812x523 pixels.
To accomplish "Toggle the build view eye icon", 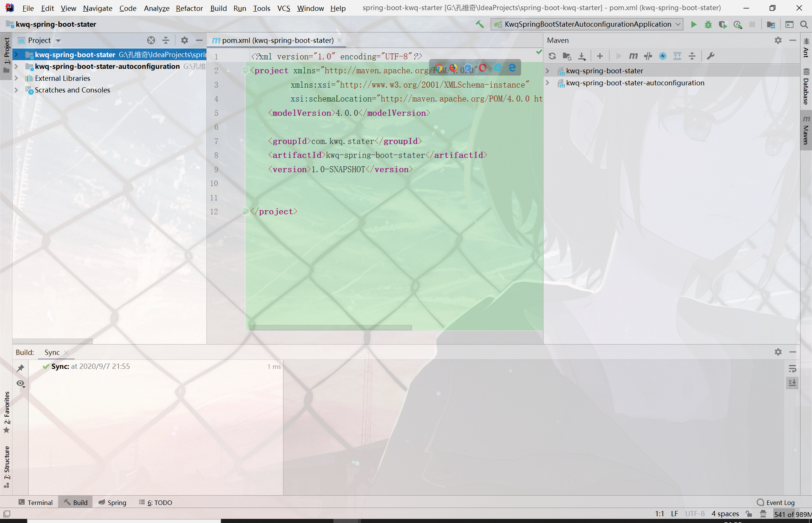I will 21,384.
